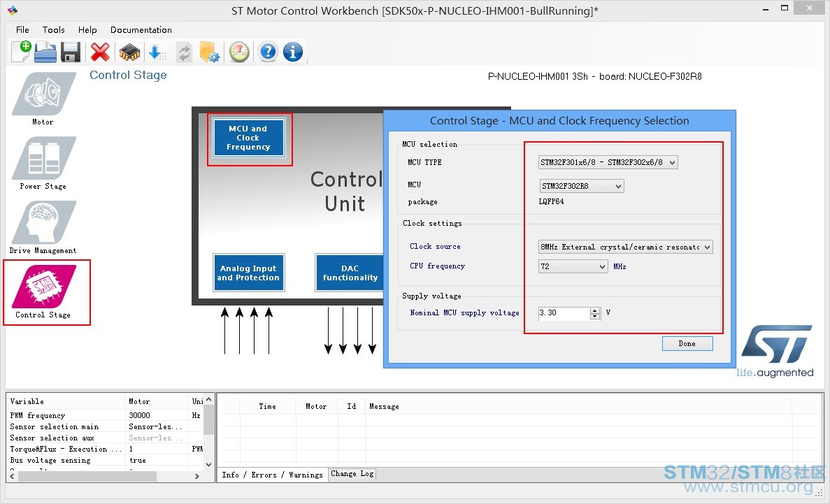Screen dimensions: 830x504
Task: Open the MCU TYPE dropdown
Action: [608, 163]
